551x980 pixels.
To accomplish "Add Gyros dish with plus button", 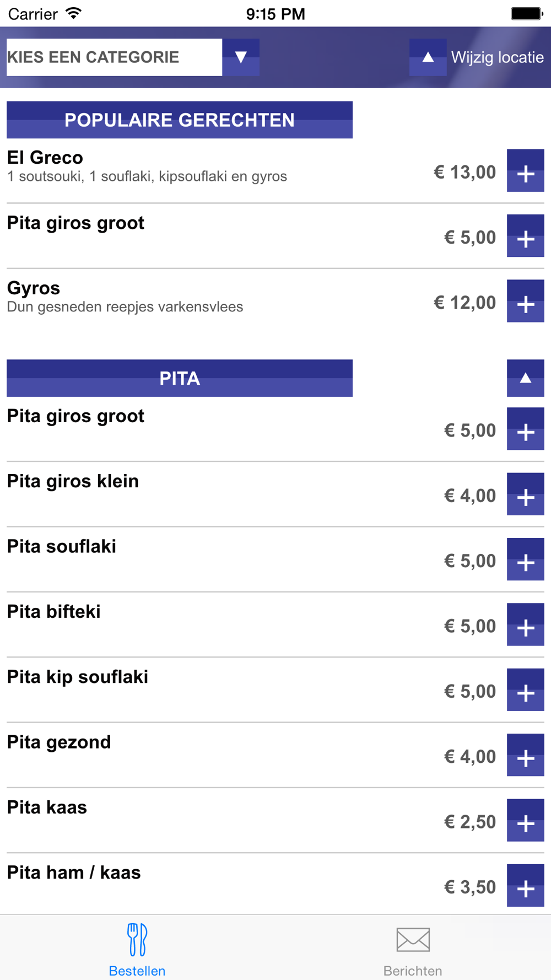I will [x=525, y=301].
